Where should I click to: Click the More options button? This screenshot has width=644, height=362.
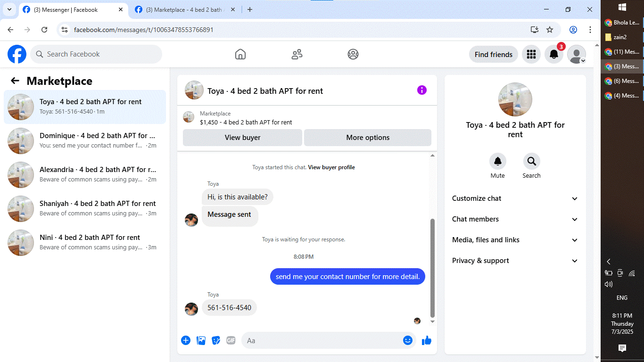pos(368,138)
